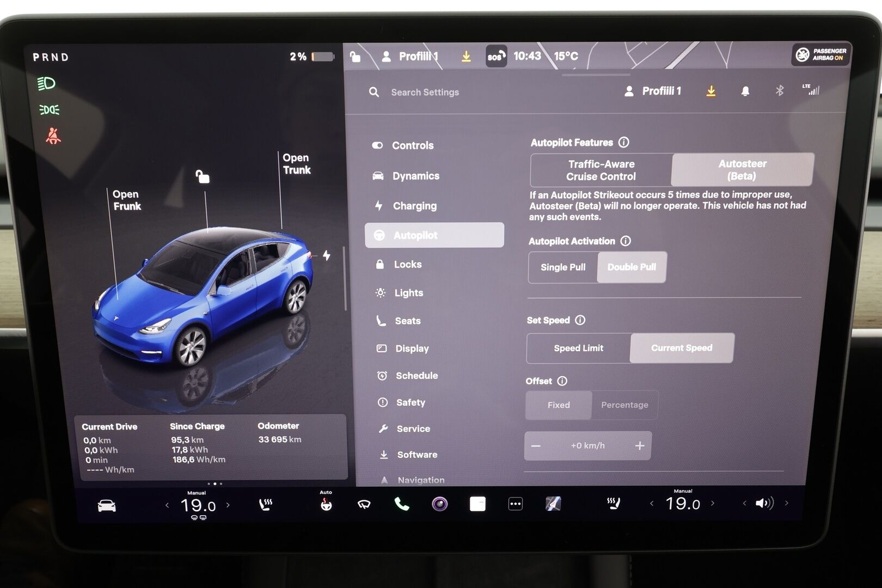Increase speed offset with the plus control

640,445
